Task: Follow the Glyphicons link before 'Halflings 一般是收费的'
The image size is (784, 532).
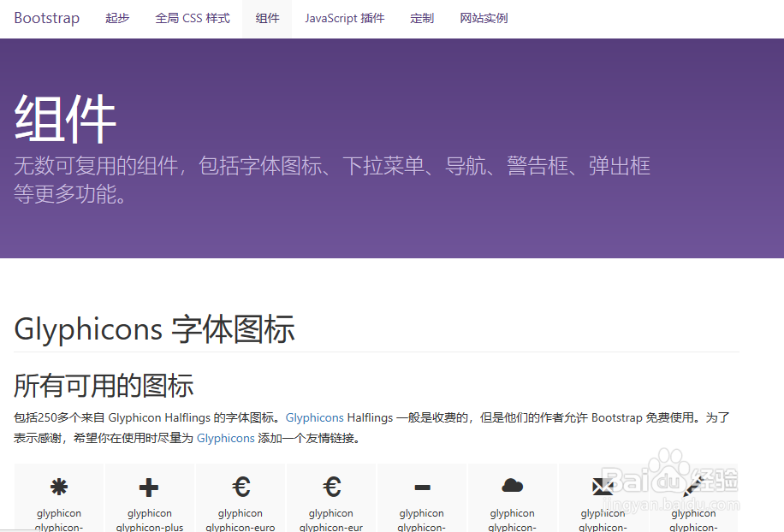Action: click(314, 417)
